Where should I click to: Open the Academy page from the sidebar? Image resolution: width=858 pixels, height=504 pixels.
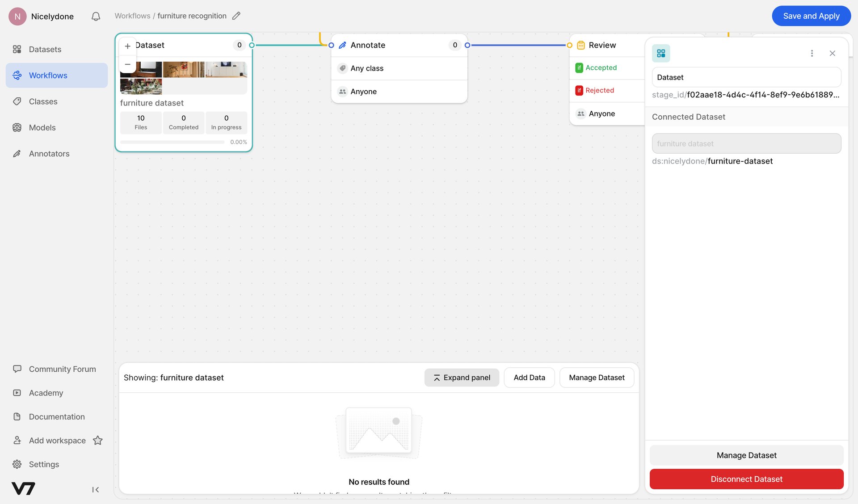[46, 393]
